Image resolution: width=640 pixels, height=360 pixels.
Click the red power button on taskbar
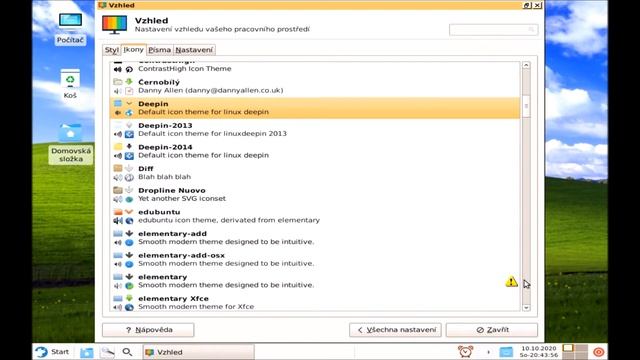(599, 352)
